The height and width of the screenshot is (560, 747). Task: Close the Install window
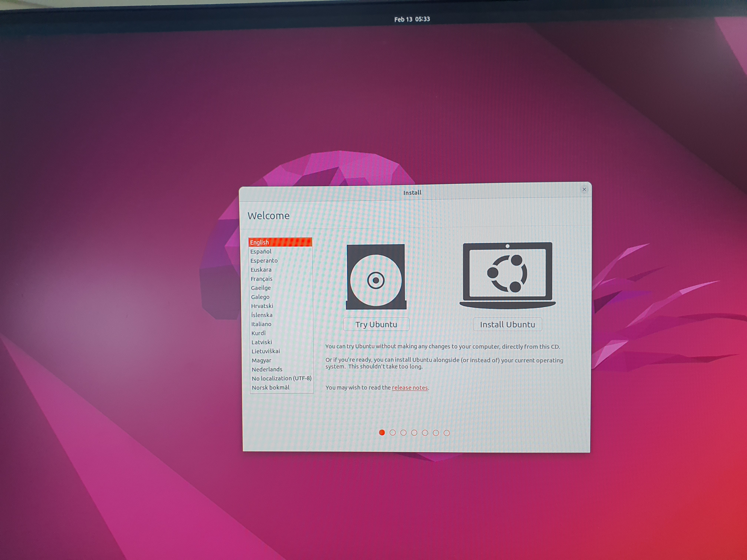(x=584, y=189)
